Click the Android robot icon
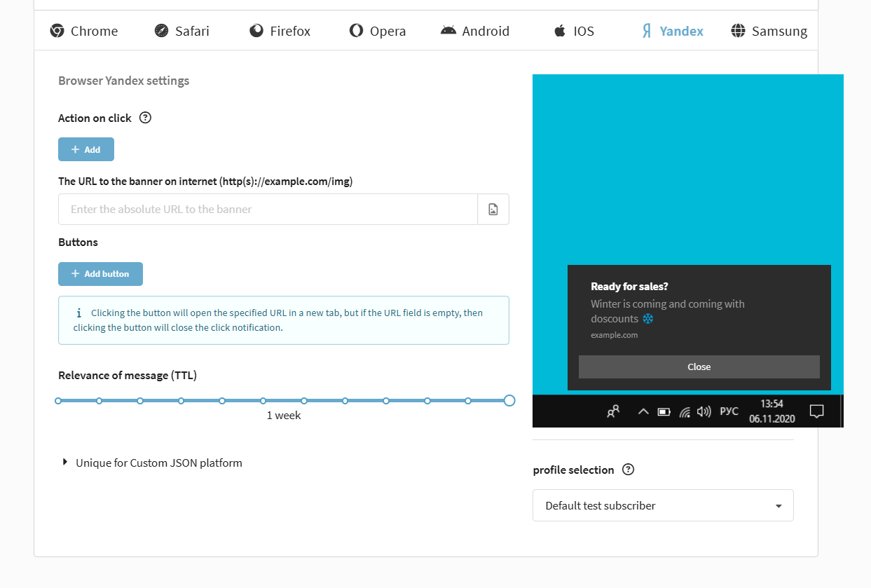 pos(448,31)
